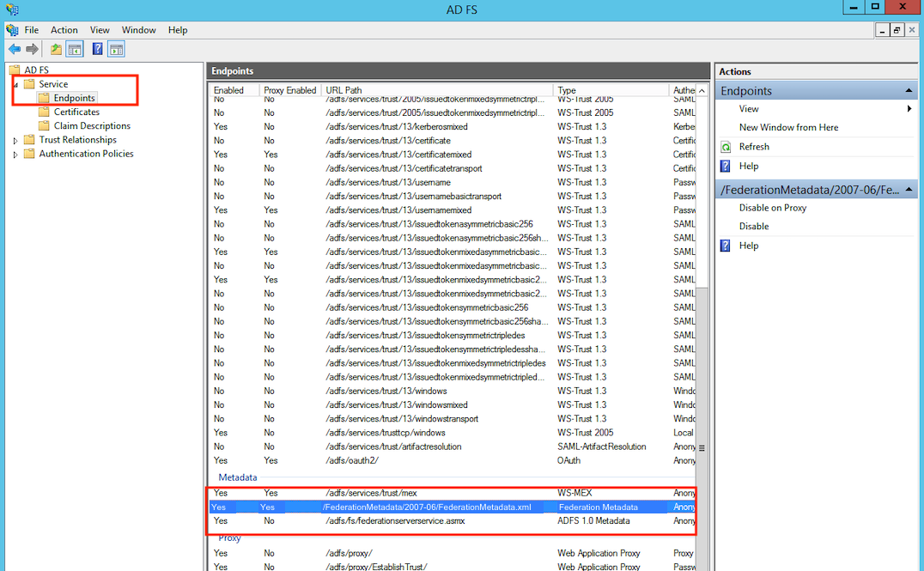Click the Up One Level folder icon
The height and width of the screenshot is (571, 924).
(56, 49)
